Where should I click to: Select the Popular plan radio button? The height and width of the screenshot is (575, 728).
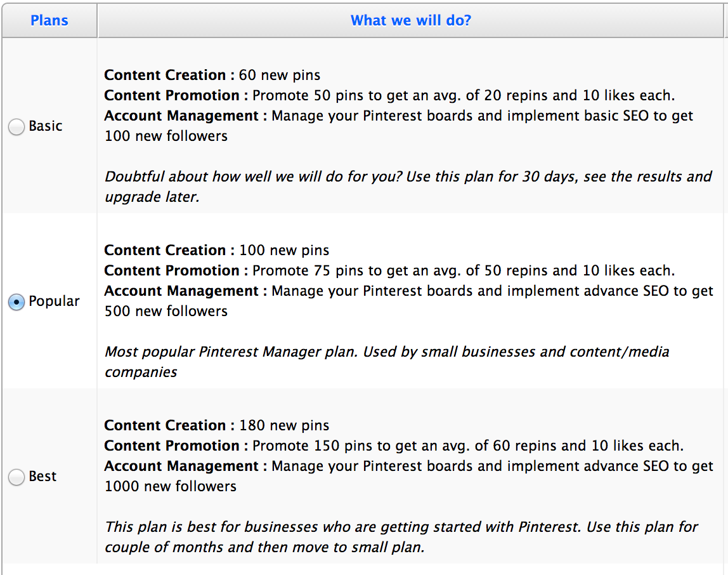[x=16, y=302]
